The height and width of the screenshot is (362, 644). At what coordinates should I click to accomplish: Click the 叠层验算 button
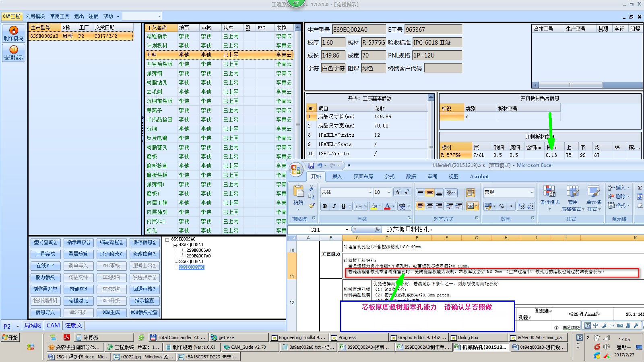click(x=78, y=254)
